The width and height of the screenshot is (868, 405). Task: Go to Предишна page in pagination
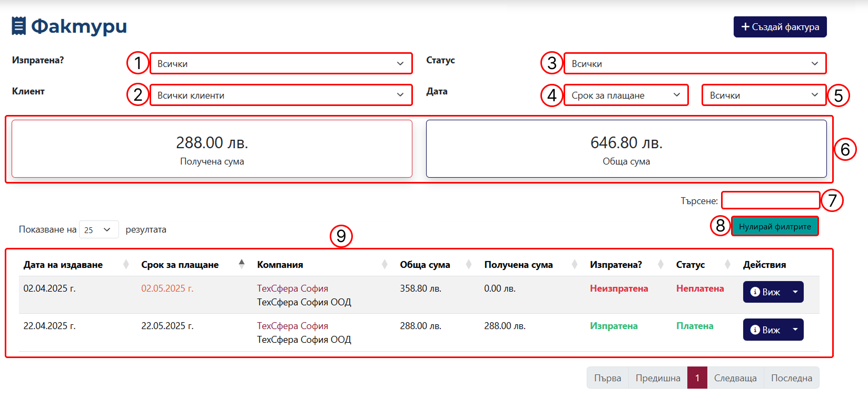(658, 378)
